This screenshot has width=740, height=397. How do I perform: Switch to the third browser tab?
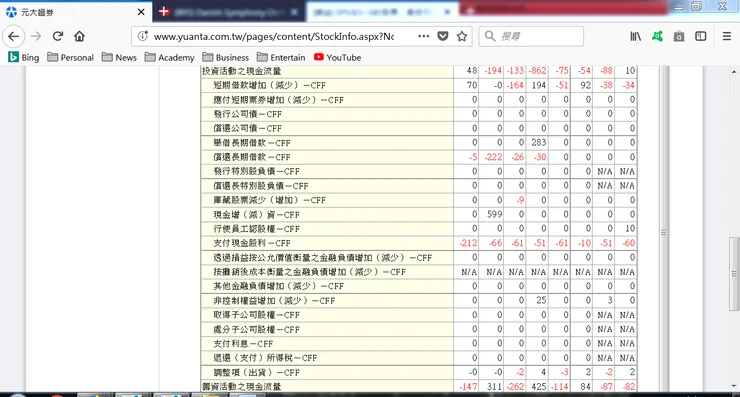pos(382,12)
